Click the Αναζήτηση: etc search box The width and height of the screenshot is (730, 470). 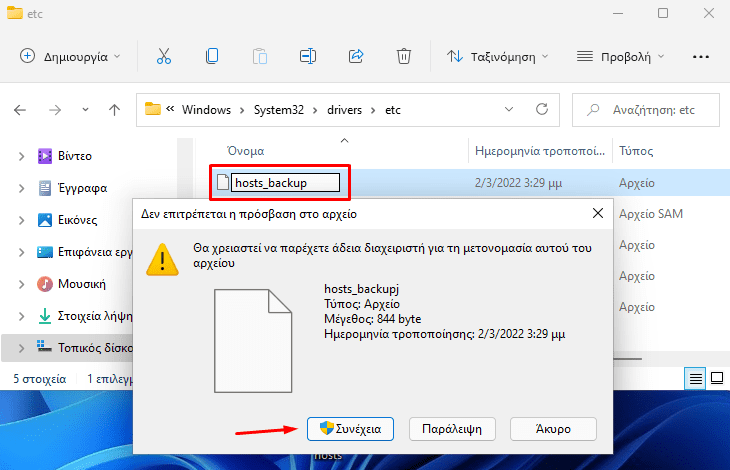coord(646,110)
